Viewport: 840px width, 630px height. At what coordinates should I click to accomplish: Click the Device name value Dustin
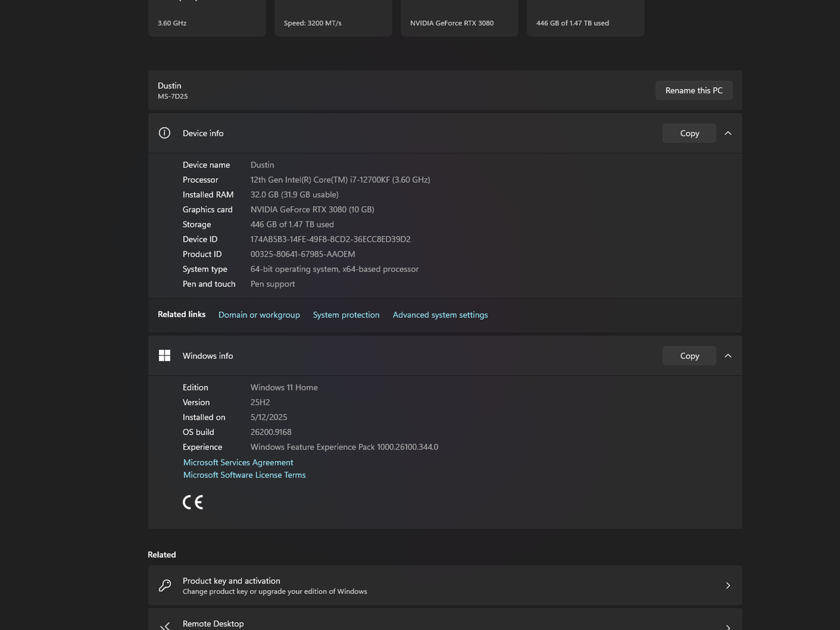click(x=262, y=164)
